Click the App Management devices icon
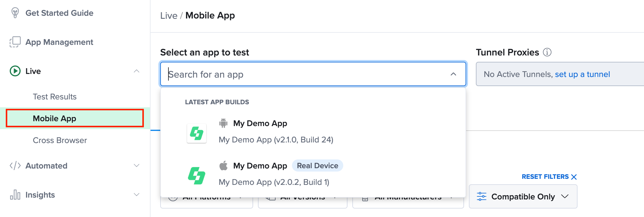Screen dimensions: 644x217 [x=15, y=42]
